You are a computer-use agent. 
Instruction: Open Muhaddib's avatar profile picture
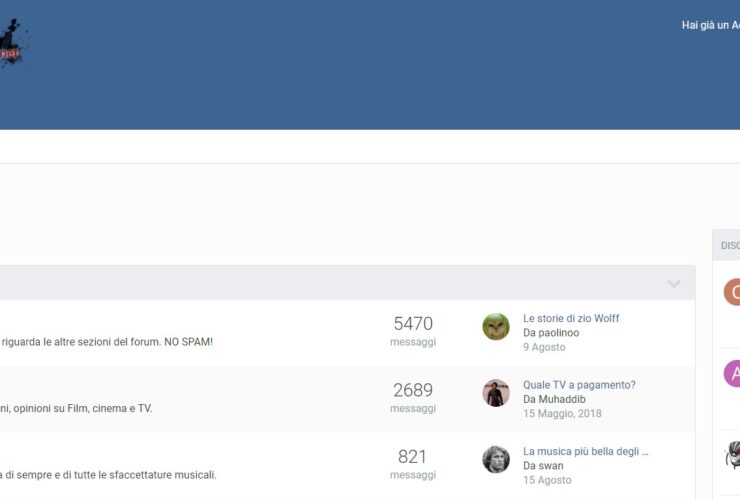coord(496,393)
